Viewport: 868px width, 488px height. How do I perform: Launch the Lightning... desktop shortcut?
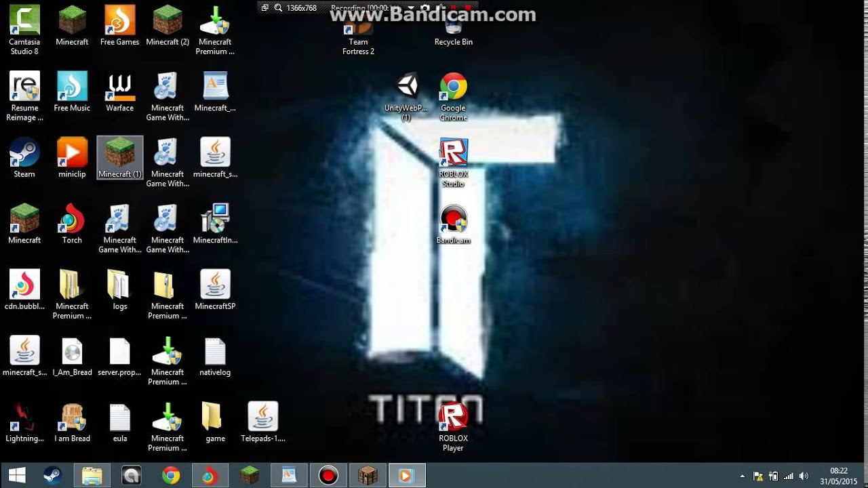(x=24, y=422)
